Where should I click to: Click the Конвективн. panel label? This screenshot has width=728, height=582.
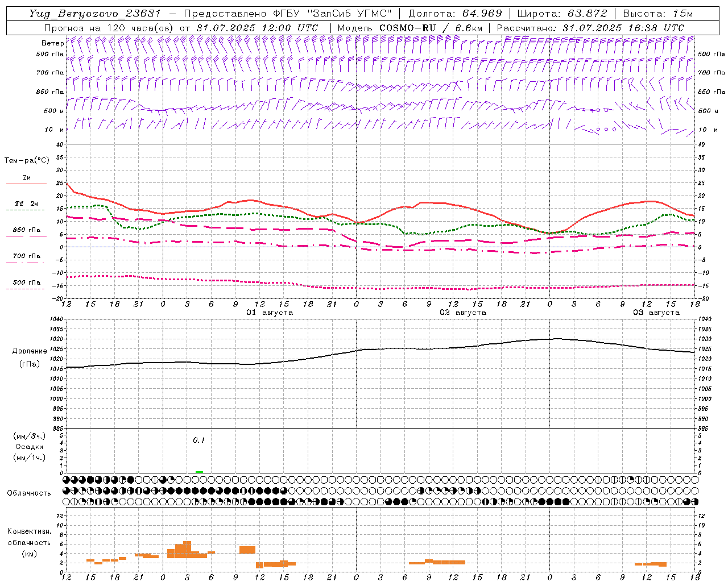30,531
